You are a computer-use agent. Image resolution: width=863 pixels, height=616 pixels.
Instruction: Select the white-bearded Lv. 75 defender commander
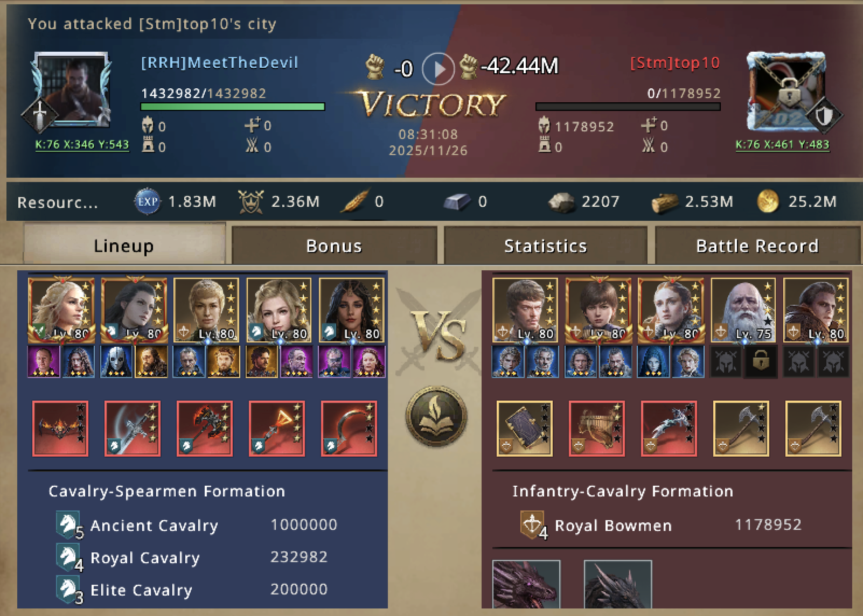[x=743, y=310]
